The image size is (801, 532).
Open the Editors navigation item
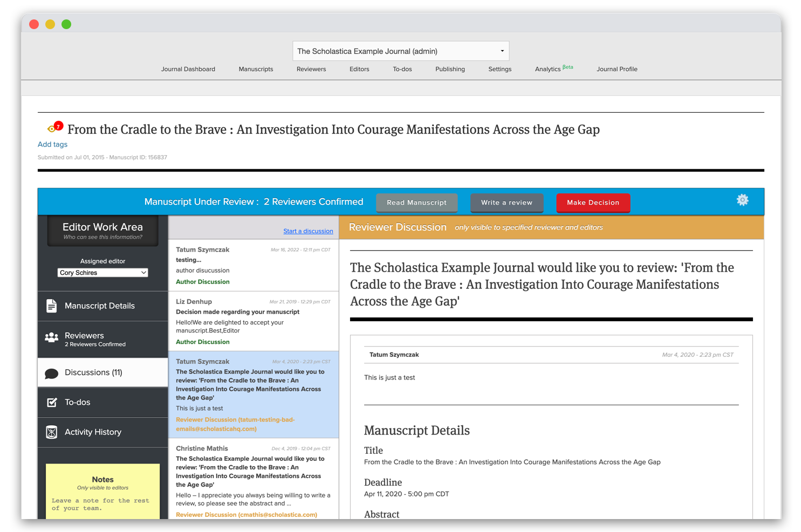pos(359,69)
